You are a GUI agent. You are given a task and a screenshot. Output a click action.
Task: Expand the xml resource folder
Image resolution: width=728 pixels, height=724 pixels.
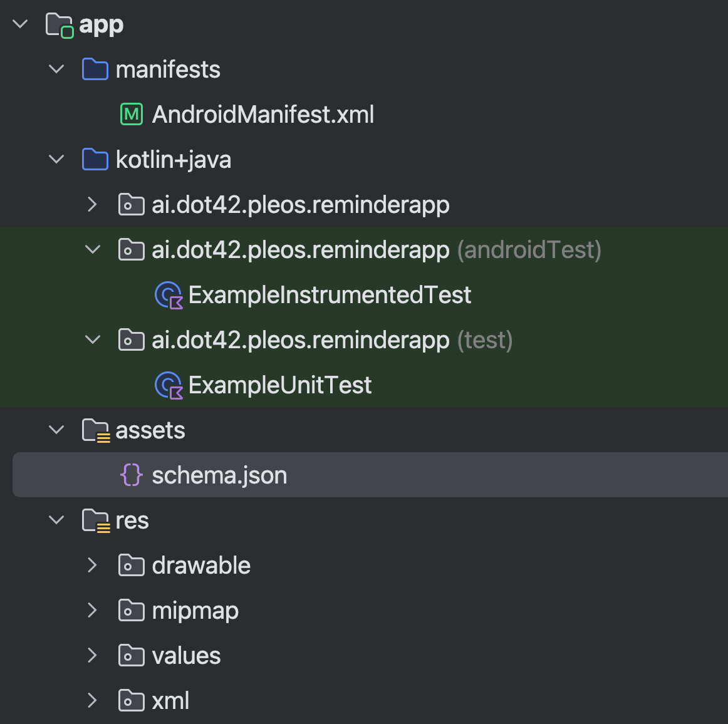point(92,700)
